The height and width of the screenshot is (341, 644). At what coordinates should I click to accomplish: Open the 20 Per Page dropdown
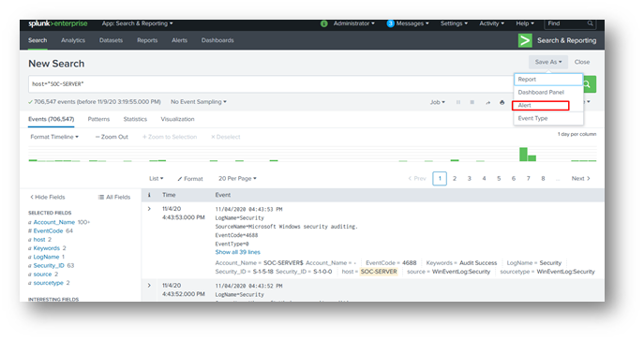pyautogui.click(x=237, y=179)
